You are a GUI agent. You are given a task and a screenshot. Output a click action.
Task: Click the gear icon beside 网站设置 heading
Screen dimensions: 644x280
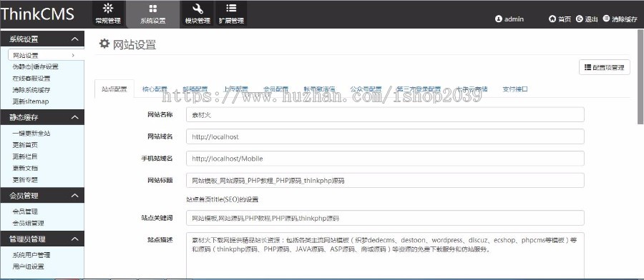pos(104,44)
